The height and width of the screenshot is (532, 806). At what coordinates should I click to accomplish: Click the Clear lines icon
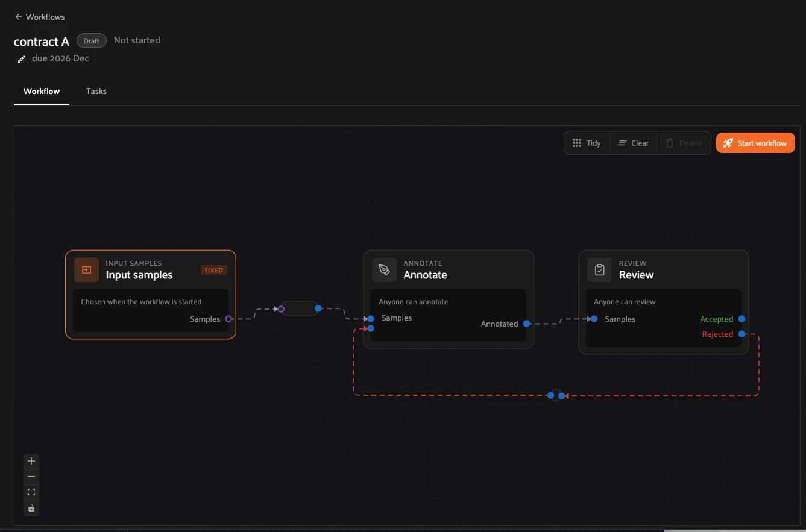pyautogui.click(x=622, y=143)
